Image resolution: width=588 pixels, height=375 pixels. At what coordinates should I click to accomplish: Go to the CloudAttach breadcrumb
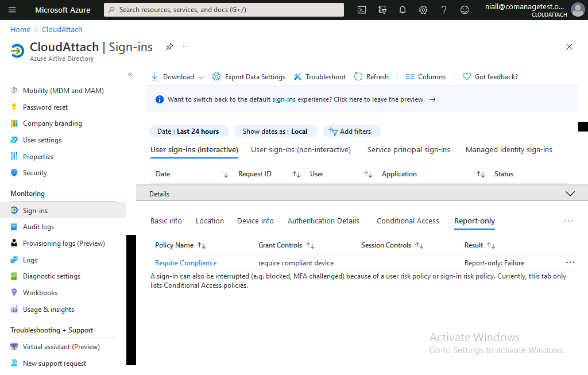pyautogui.click(x=62, y=30)
